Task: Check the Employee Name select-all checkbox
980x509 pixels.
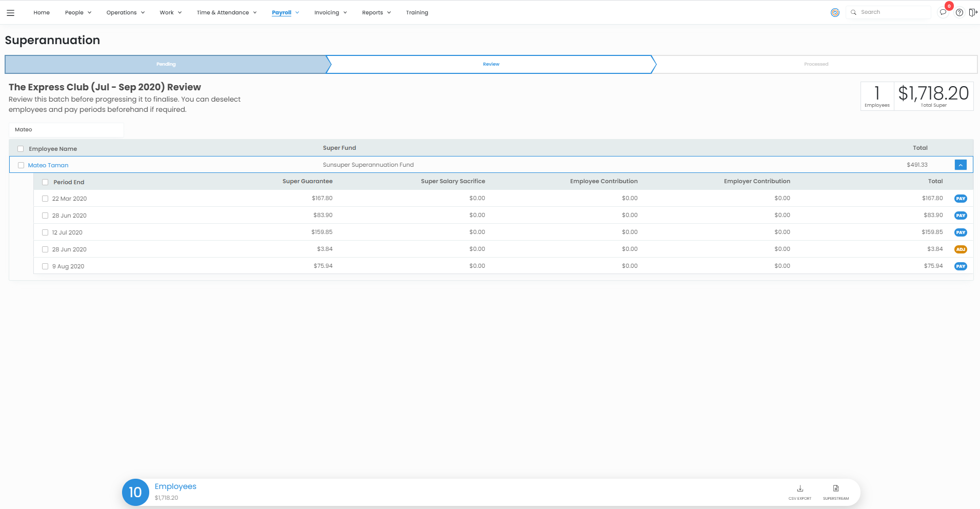Action: [21, 149]
